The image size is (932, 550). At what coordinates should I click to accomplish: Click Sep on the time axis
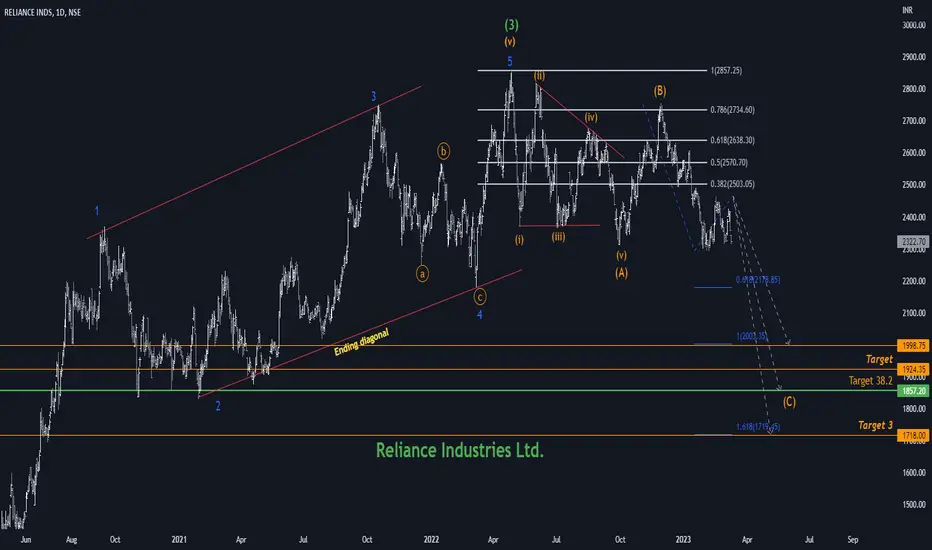coord(853,540)
